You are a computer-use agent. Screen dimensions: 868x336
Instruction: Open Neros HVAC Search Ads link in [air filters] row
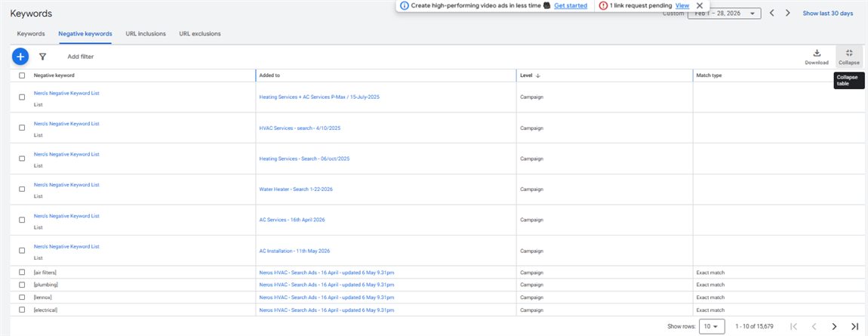point(327,273)
